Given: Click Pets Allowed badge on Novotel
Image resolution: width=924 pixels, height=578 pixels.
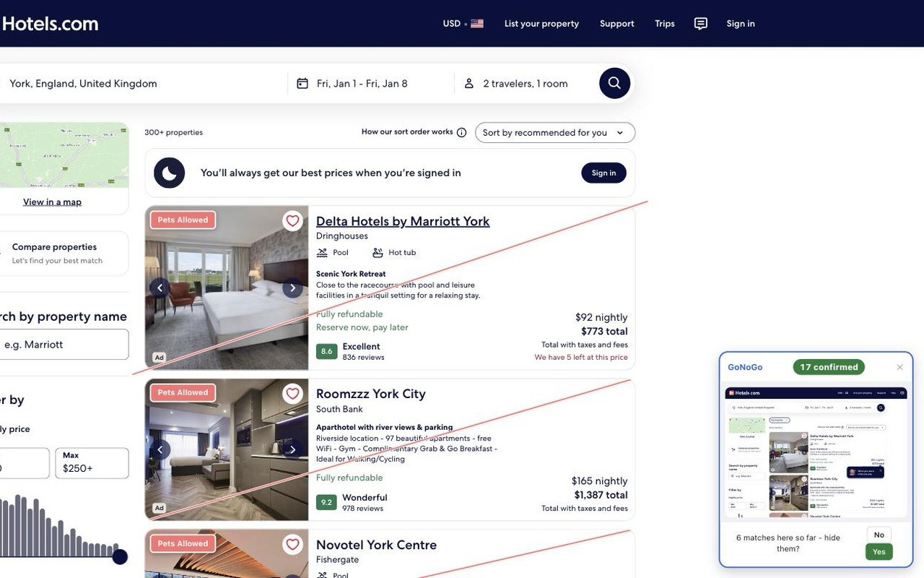Looking at the screenshot, I should coord(183,544).
